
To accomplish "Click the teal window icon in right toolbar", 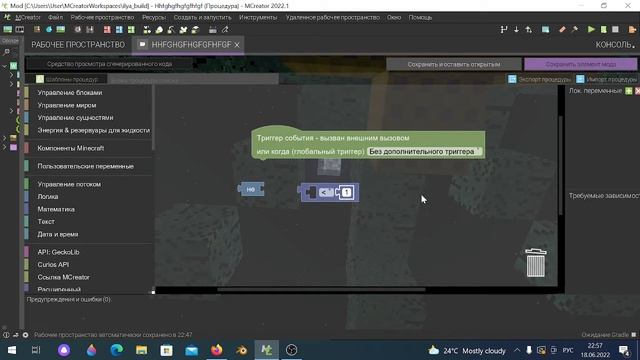I will 545,29.
